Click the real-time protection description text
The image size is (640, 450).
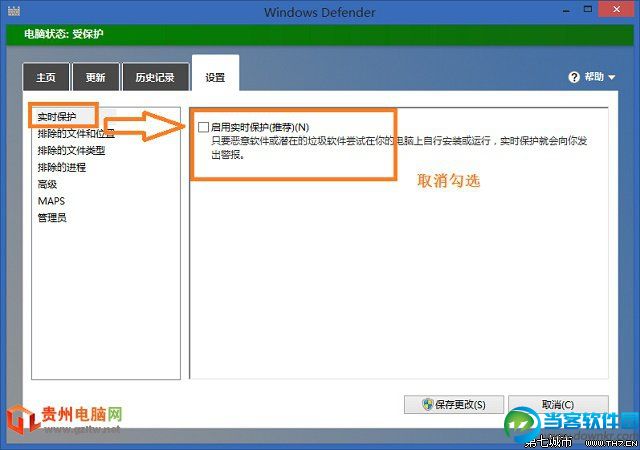399,148
